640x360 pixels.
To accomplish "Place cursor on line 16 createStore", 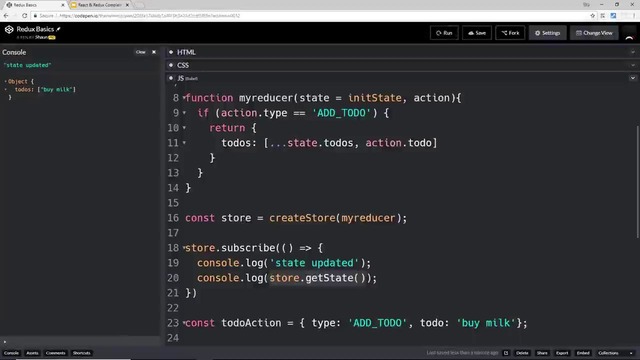I will (x=303, y=218).
